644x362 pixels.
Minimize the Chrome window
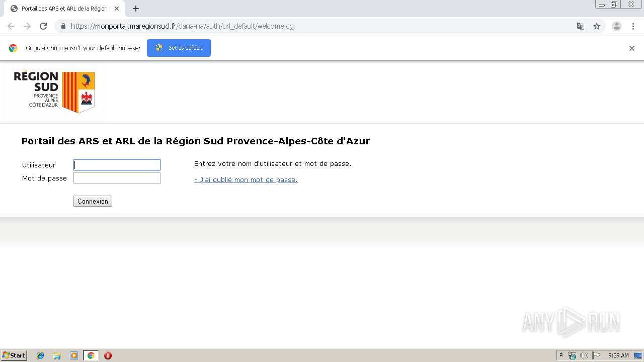602,5
